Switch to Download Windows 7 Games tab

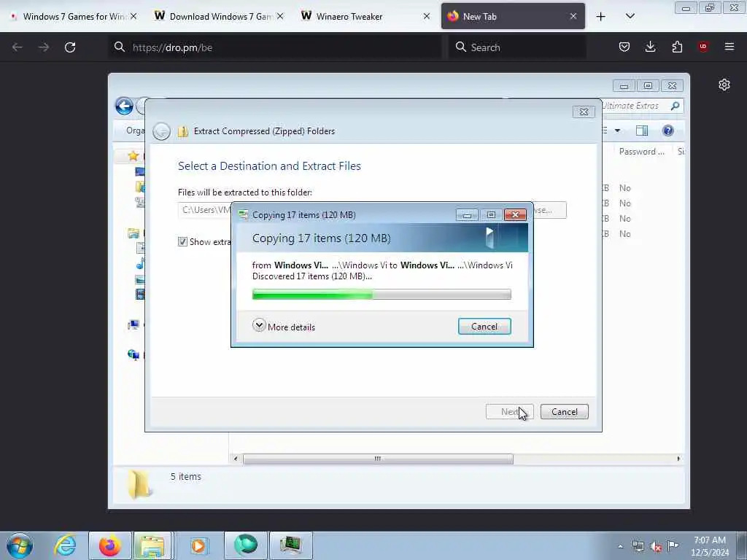click(x=219, y=16)
